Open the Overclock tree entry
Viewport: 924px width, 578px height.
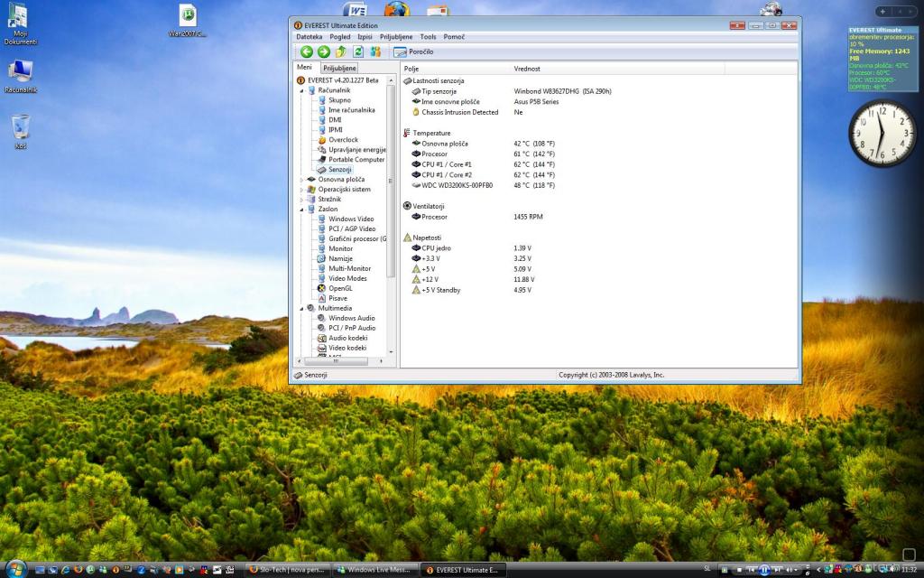tap(337, 140)
